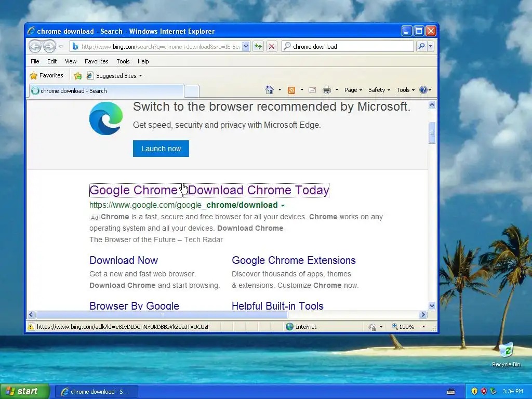Open the Helpful Built-in Tools link

point(277,305)
